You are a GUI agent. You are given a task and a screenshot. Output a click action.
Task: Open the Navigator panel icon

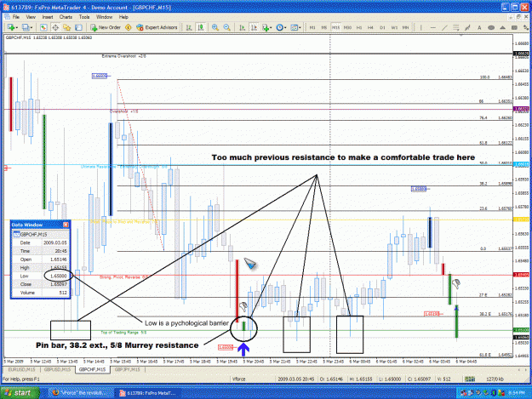pos(66,27)
